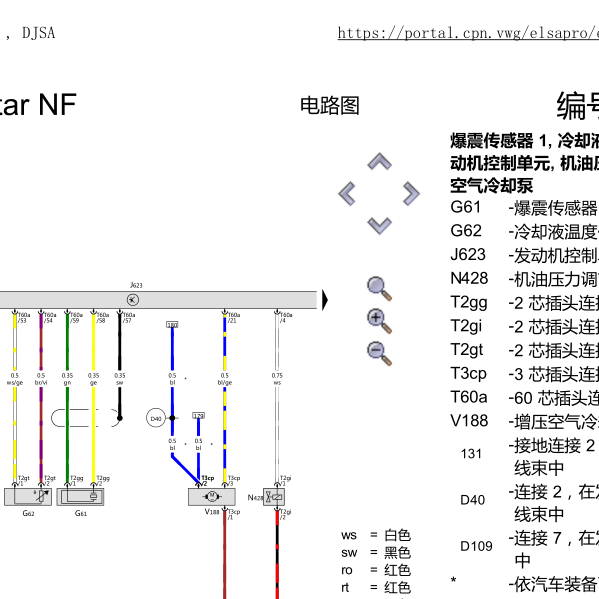Click the T60a/53 pin label
The width and height of the screenshot is (599, 599).
click(x=23, y=318)
